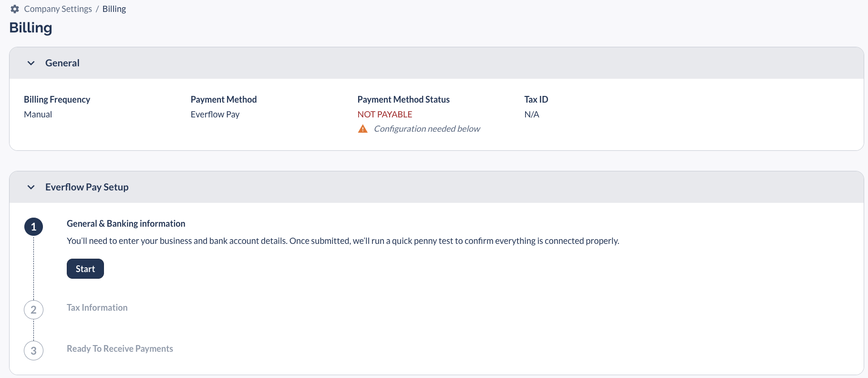Select the Everflow Pay payment method value
This screenshot has height=378, width=868.
click(x=215, y=114)
